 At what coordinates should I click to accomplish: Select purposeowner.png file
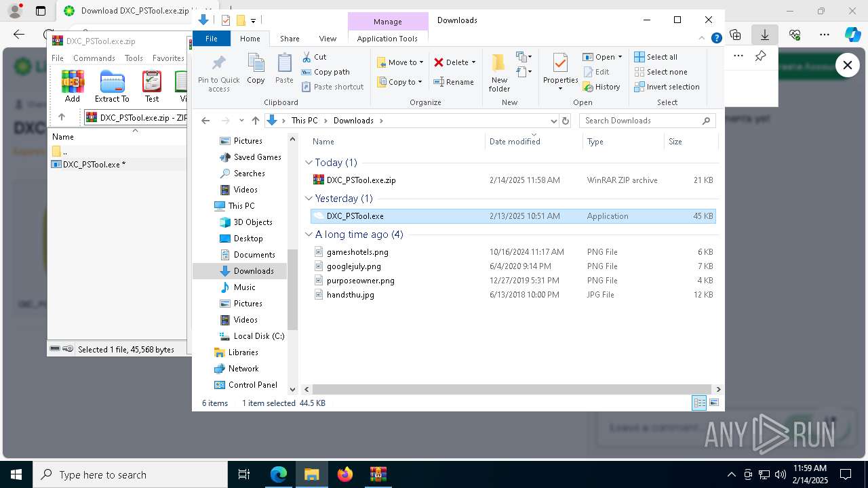[513, 281]
